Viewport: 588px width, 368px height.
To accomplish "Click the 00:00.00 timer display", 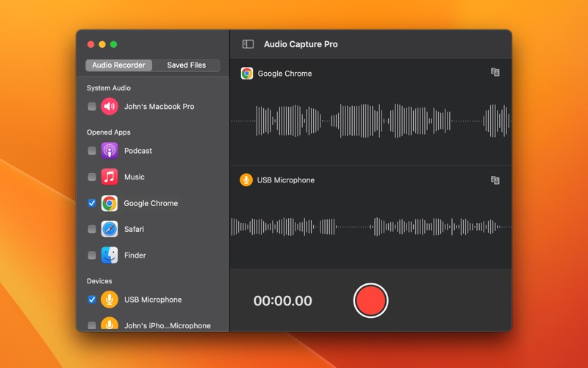I will 283,300.
